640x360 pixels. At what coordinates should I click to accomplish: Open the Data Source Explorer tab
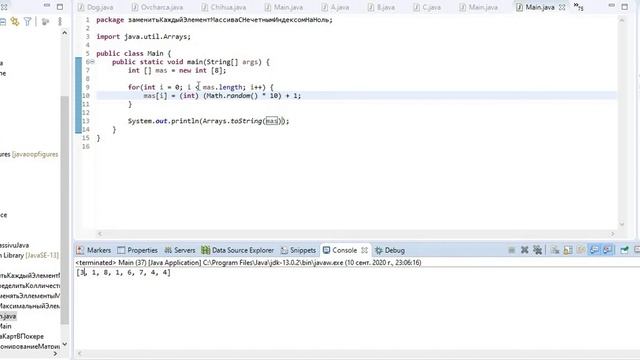coord(238,250)
